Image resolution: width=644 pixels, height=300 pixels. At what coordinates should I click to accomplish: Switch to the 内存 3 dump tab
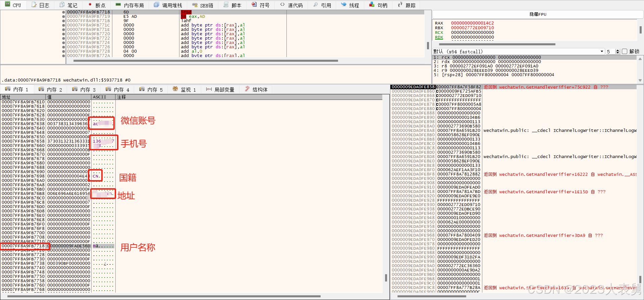(84, 89)
